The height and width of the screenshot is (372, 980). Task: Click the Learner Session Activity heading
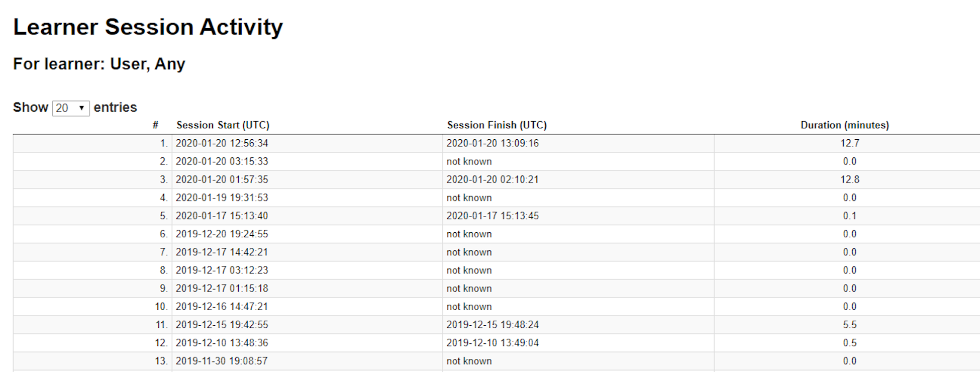(x=148, y=27)
